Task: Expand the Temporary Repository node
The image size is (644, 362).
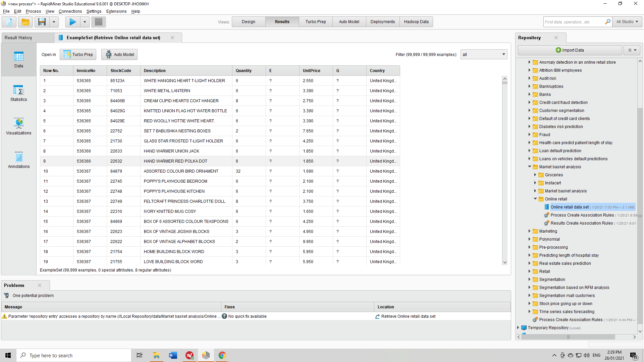Action: (x=518, y=327)
